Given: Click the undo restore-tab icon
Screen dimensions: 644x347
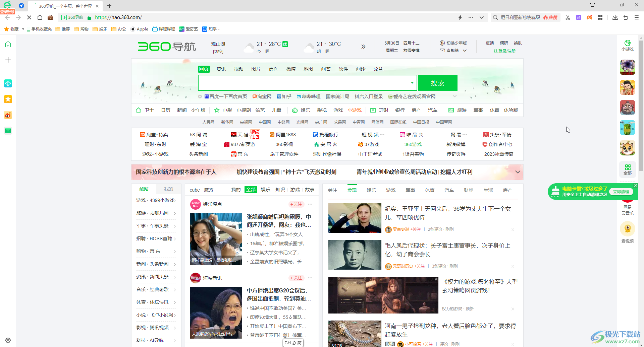Looking at the screenshot, I should tap(626, 17).
